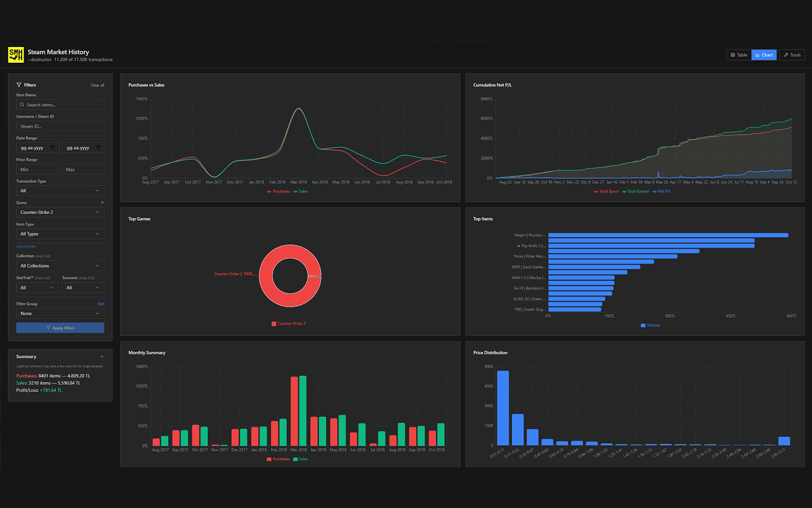Image resolution: width=812 pixels, height=508 pixels.
Task: Open the Filter Group dropdown
Action: pyautogui.click(x=60, y=314)
